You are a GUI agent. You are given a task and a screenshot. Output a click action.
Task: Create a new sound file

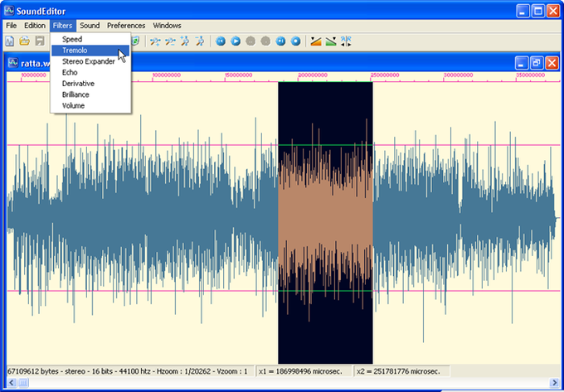[9, 41]
